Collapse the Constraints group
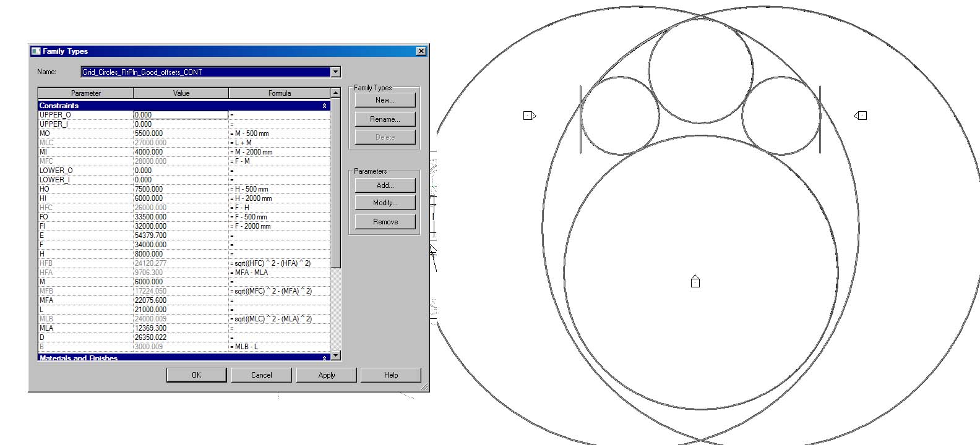The width and height of the screenshot is (980, 445). coord(324,106)
